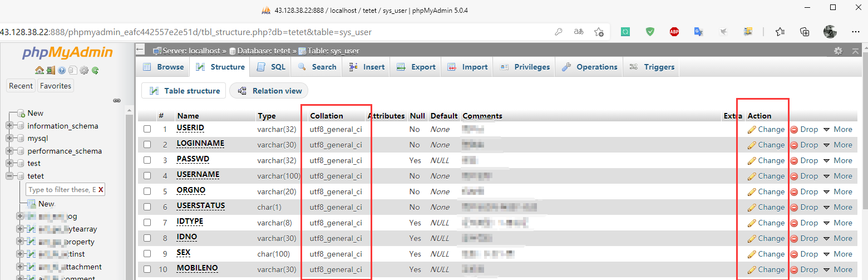
Task: Open the Privileges tab
Action: point(525,67)
